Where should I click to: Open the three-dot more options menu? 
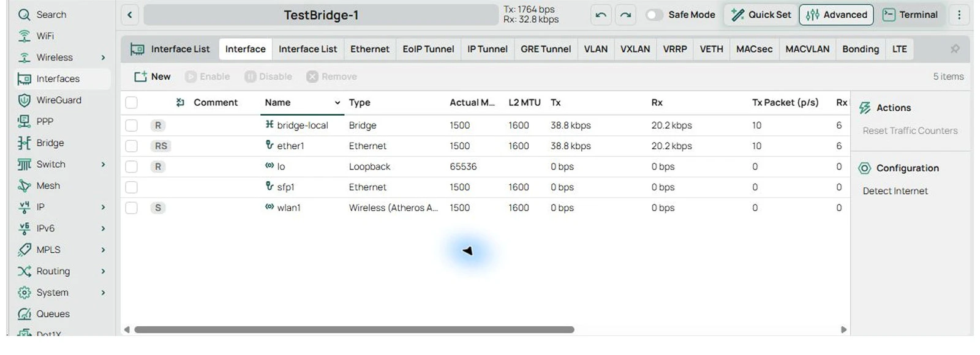[959, 15]
